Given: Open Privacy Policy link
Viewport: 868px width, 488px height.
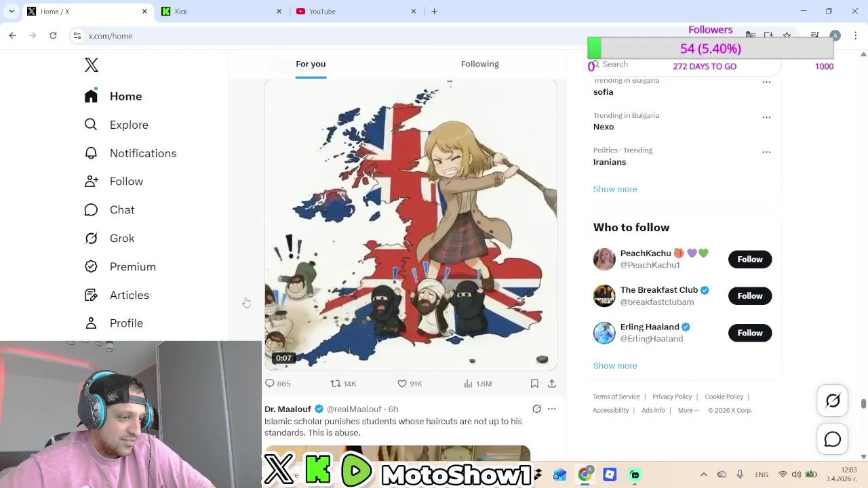Looking at the screenshot, I should [672, 396].
